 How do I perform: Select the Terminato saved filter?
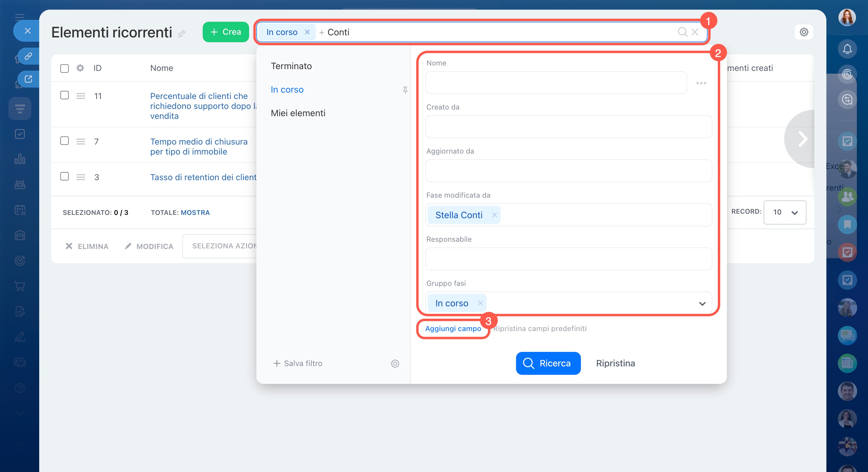(291, 66)
